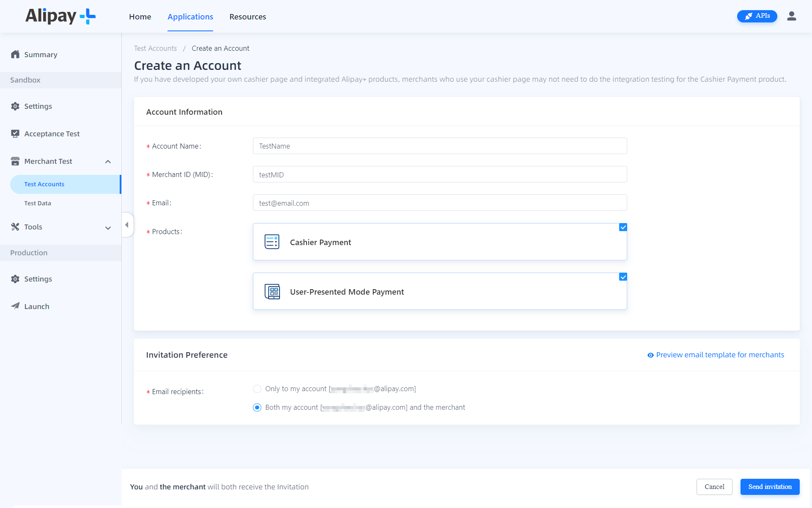Click the Cashier Payment product icon
The image size is (812, 508).
272,241
